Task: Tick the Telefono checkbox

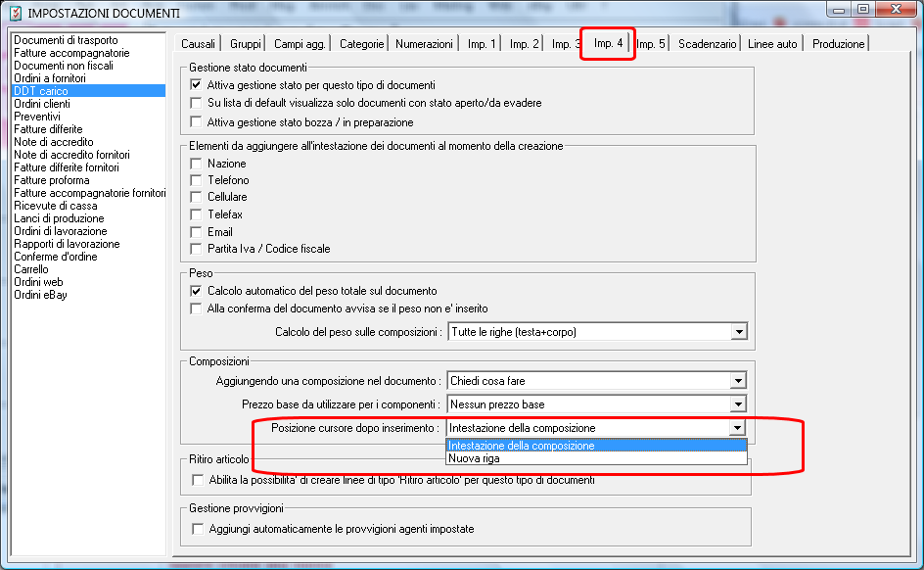Action: tap(196, 180)
